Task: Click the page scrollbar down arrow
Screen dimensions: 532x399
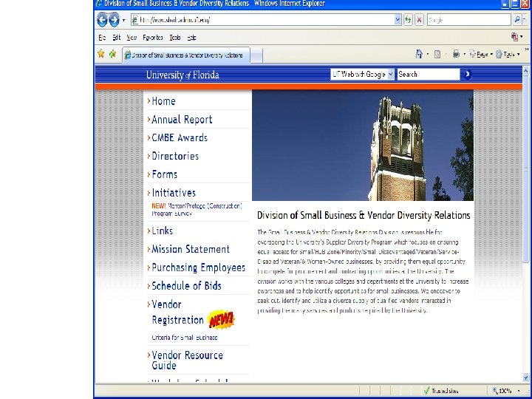Action: click(x=526, y=377)
